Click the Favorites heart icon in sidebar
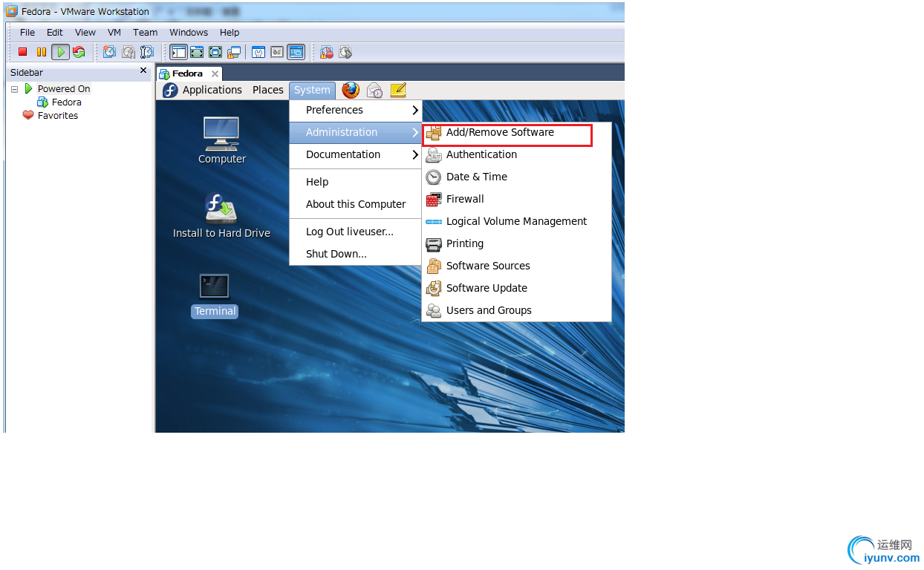Image resolution: width=924 pixels, height=570 pixels. pos(28,115)
